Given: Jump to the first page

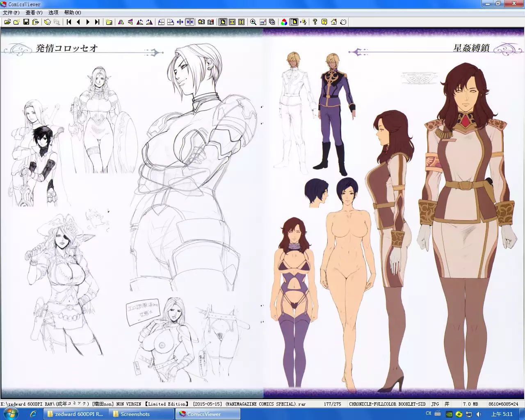Looking at the screenshot, I should pos(69,22).
